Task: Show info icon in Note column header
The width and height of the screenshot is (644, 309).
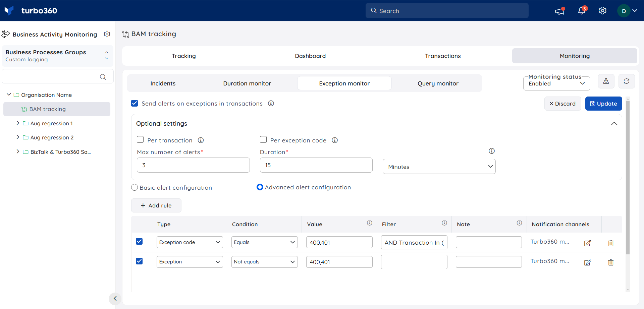Action: coord(520,223)
